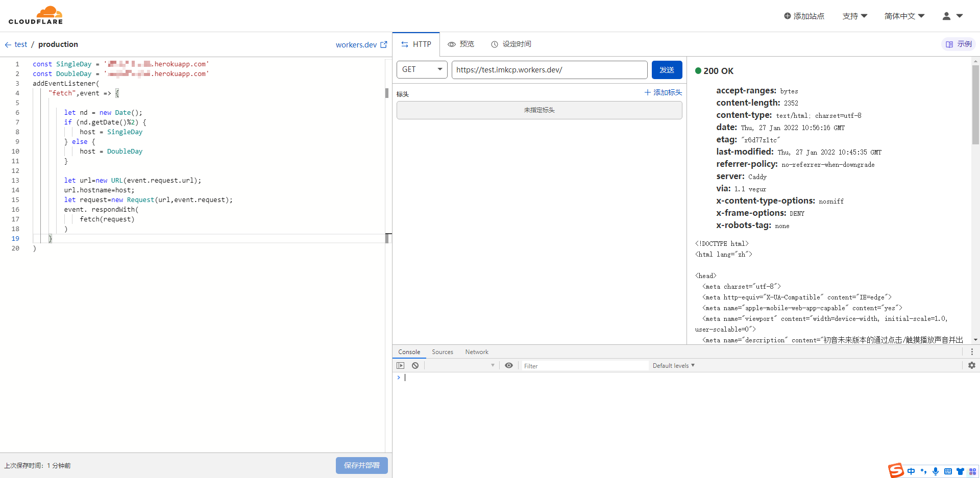
Task: Toggle Chinese input mode in IME bar
Action: 911,471
